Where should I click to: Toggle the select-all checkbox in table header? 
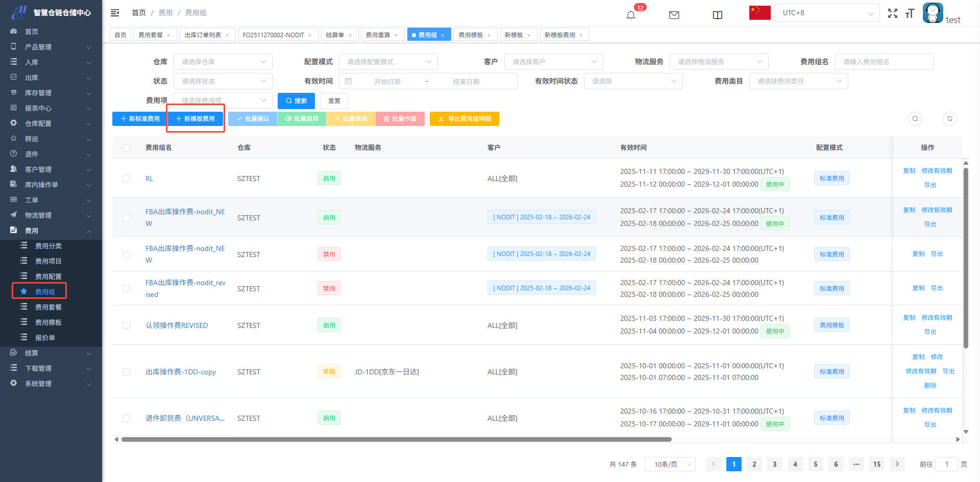click(127, 148)
